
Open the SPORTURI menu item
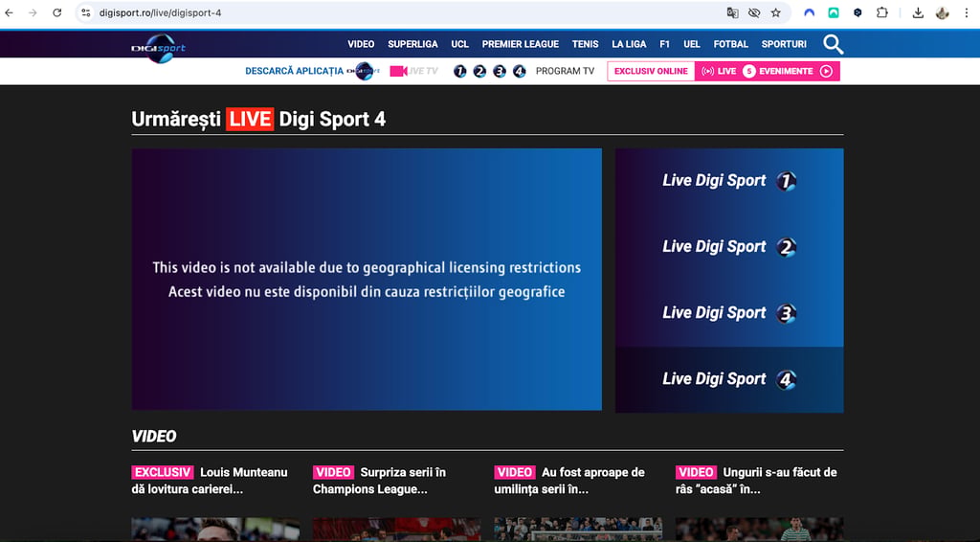(x=784, y=44)
